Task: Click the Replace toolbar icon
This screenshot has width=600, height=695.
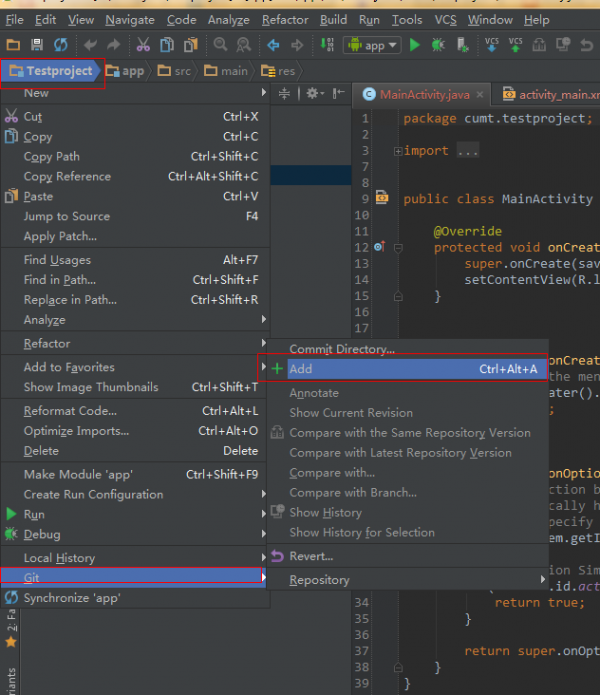Action: click(x=244, y=45)
